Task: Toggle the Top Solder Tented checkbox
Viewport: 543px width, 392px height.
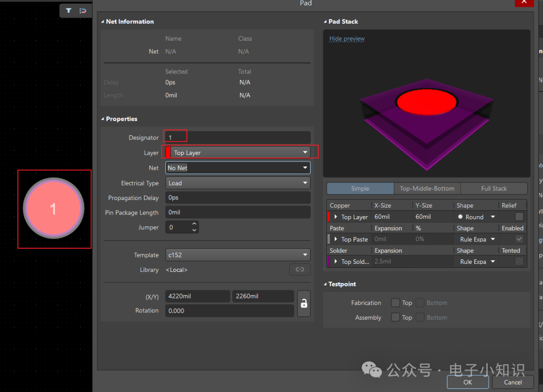Action: pyautogui.click(x=519, y=261)
